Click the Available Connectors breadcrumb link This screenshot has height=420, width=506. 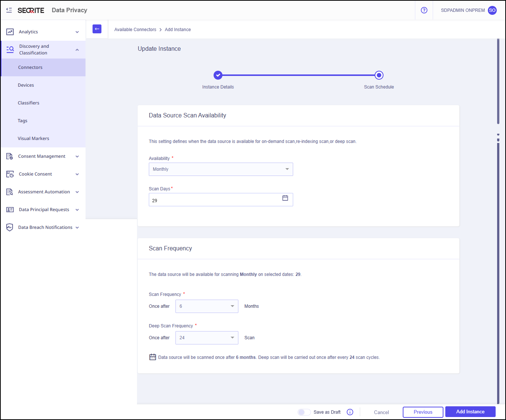[135, 30]
